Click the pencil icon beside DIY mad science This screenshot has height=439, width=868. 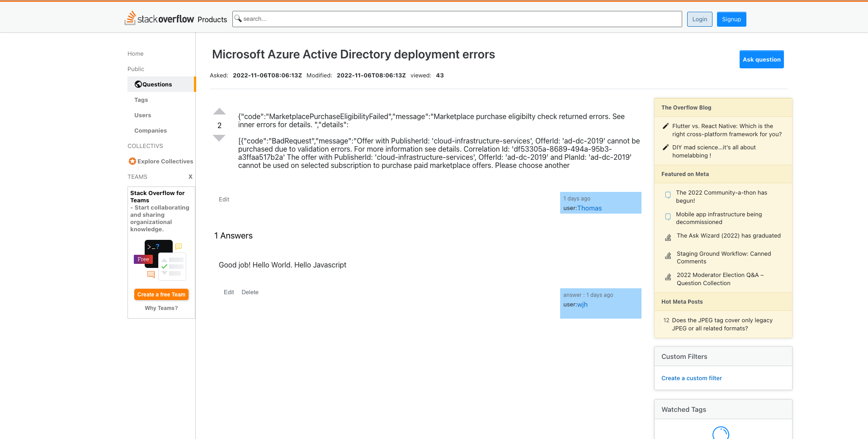(665, 148)
